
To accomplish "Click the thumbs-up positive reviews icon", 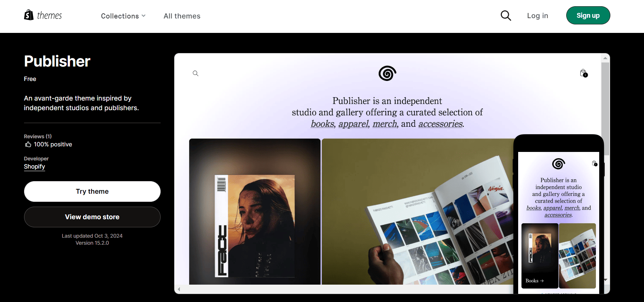I will pyautogui.click(x=28, y=145).
